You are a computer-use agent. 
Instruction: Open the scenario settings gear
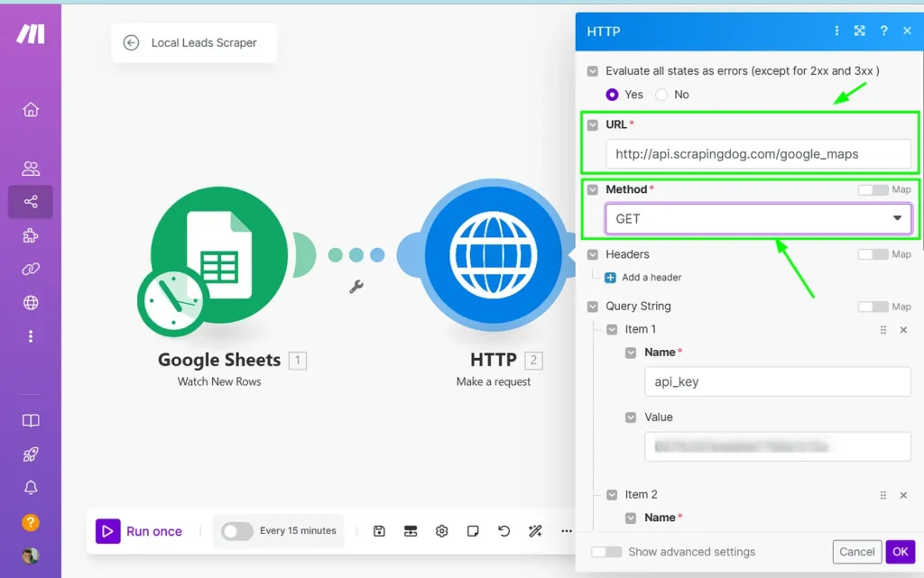coord(441,531)
